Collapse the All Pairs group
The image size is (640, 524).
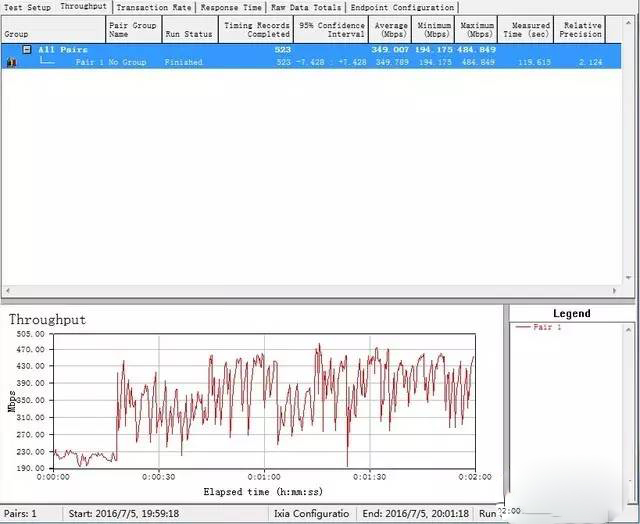point(27,49)
